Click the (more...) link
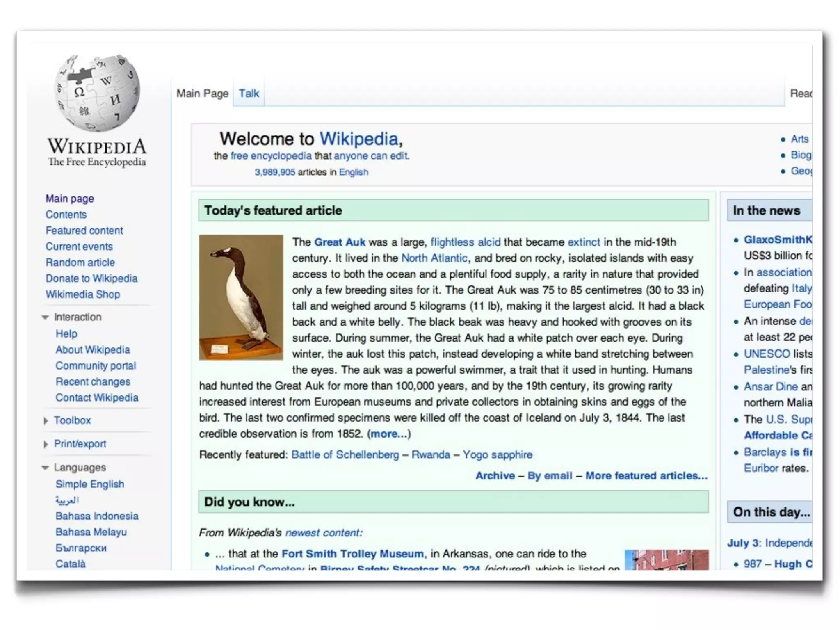Image resolution: width=840 pixels, height=630 pixels. coord(389,434)
